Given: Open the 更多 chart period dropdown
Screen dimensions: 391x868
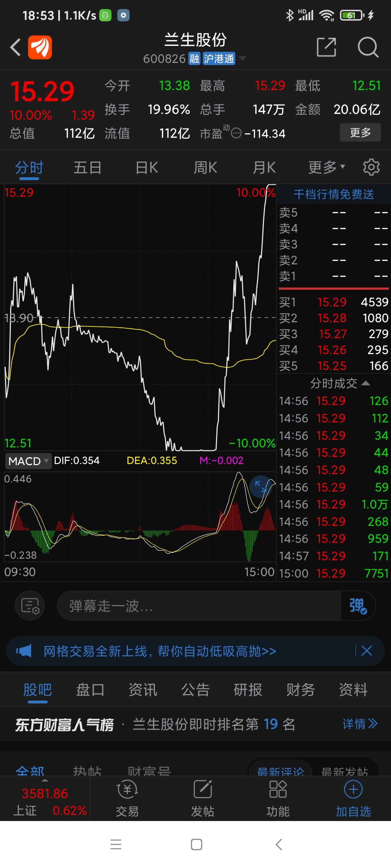Looking at the screenshot, I should 327,167.
